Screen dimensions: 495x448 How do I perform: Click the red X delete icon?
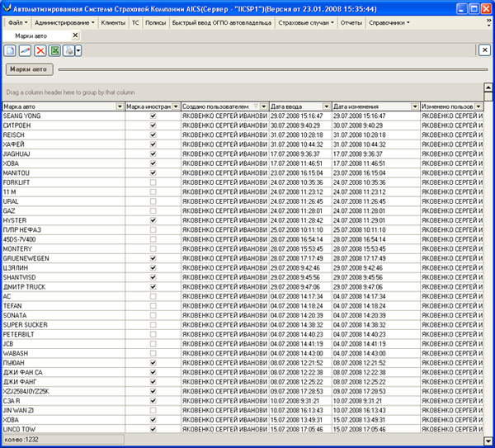pos(40,51)
